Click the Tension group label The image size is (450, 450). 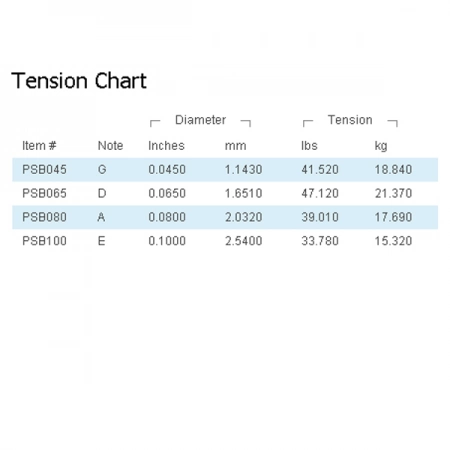pyautogui.click(x=350, y=120)
